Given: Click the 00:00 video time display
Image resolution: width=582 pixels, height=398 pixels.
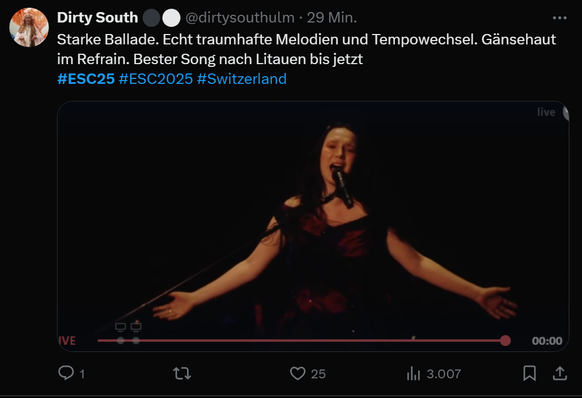Looking at the screenshot, I should (x=547, y=341).
